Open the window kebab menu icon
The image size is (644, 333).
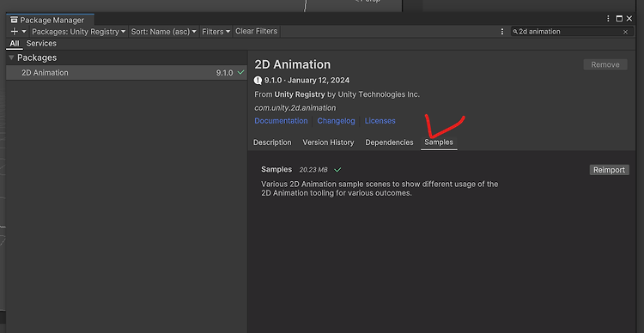[x=608, y=19]
